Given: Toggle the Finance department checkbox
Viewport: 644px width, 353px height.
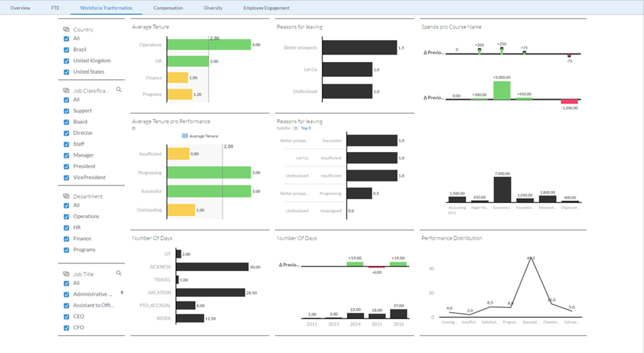Looking at the screenshot, I should coord(66,239).
